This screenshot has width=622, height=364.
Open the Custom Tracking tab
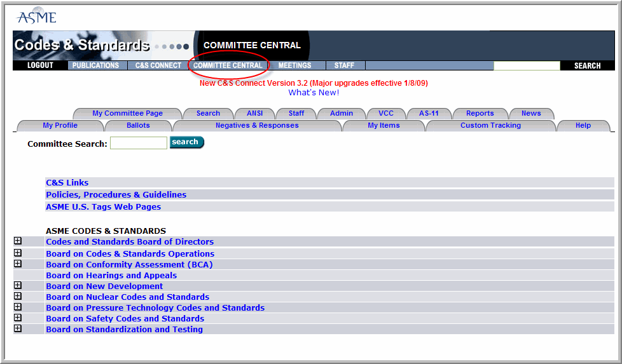pyautogui.click(x=491, y=126)
